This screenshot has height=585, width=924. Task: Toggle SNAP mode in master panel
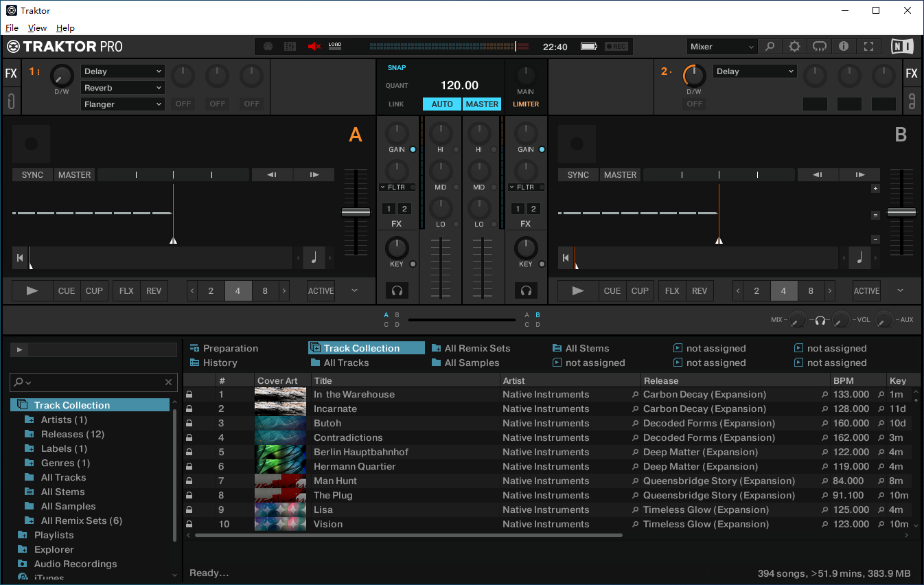(397, 68)
